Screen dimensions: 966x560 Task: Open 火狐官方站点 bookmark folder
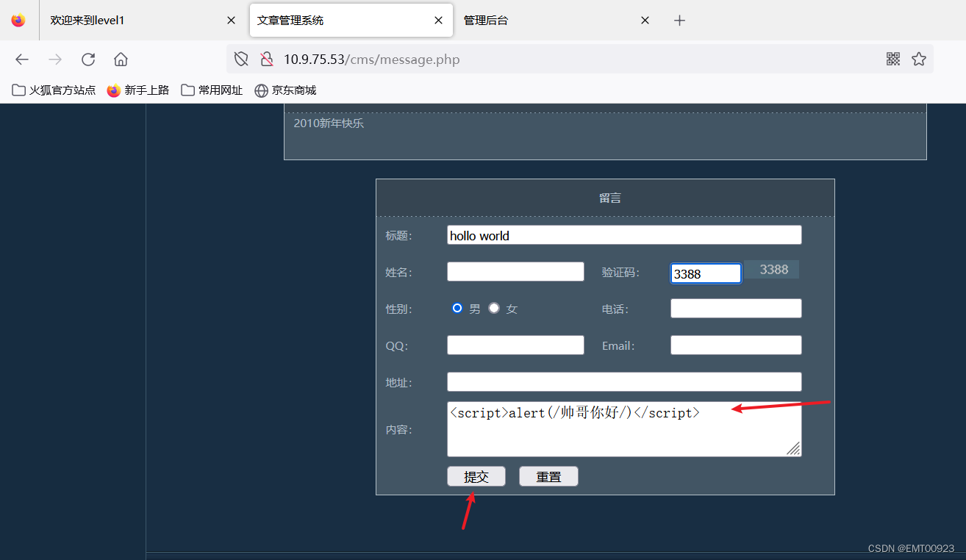click(x=54, y=90)
